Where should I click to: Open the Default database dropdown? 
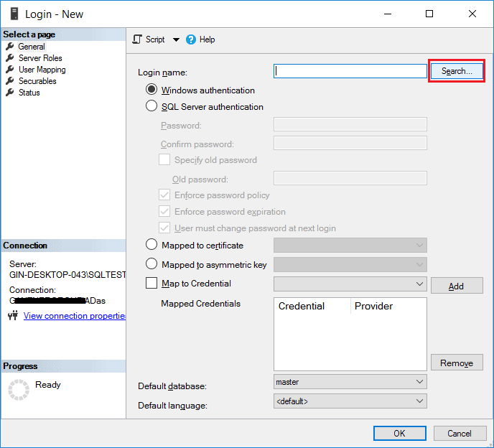(x=350, y=382)
